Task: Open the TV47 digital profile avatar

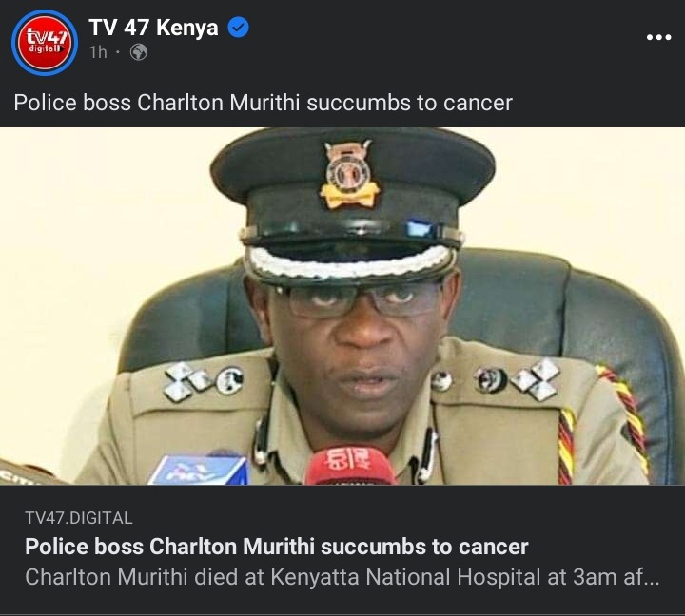Action: coord(45,43)
